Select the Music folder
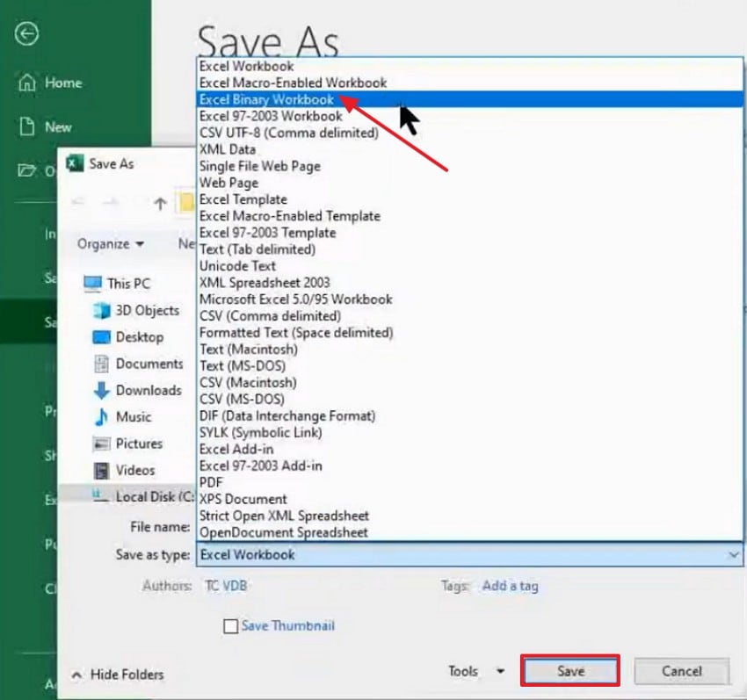Screen dimensions: 747x700 pos(123,417)
